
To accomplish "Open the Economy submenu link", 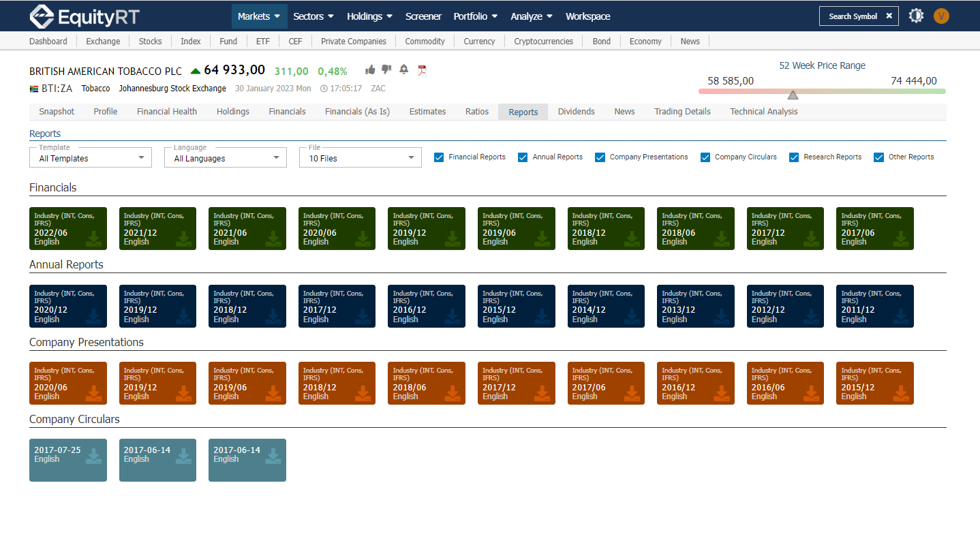I will coord(645,42).
